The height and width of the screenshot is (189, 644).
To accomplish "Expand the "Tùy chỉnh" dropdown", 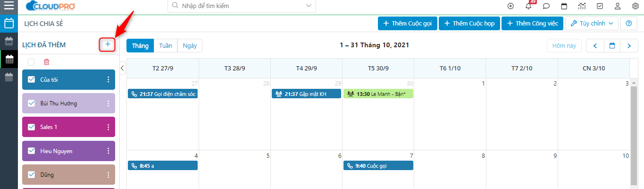I will (x=592, y=23).
